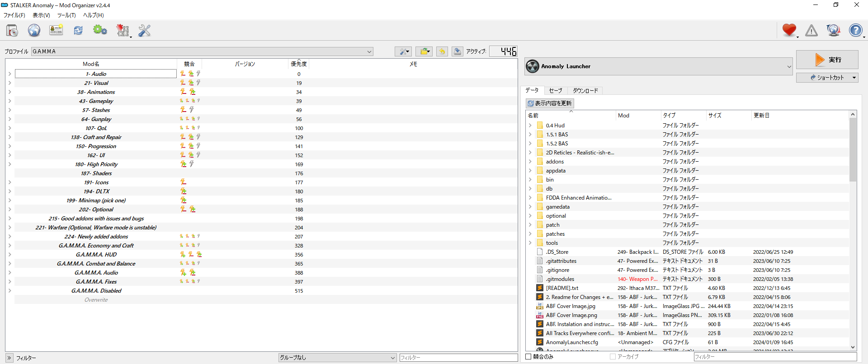Open the 表示(V) menu
This screenshot has height=364, width=868.
point(41,15)
